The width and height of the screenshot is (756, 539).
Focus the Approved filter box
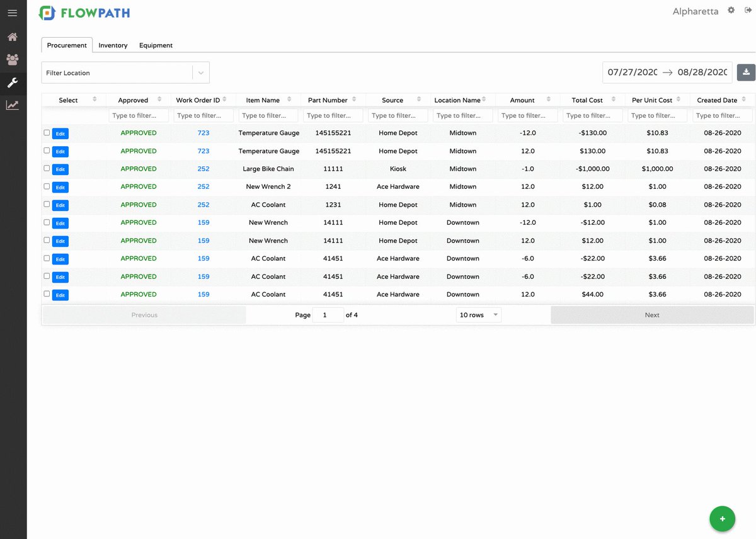click(x=139, y=115)
